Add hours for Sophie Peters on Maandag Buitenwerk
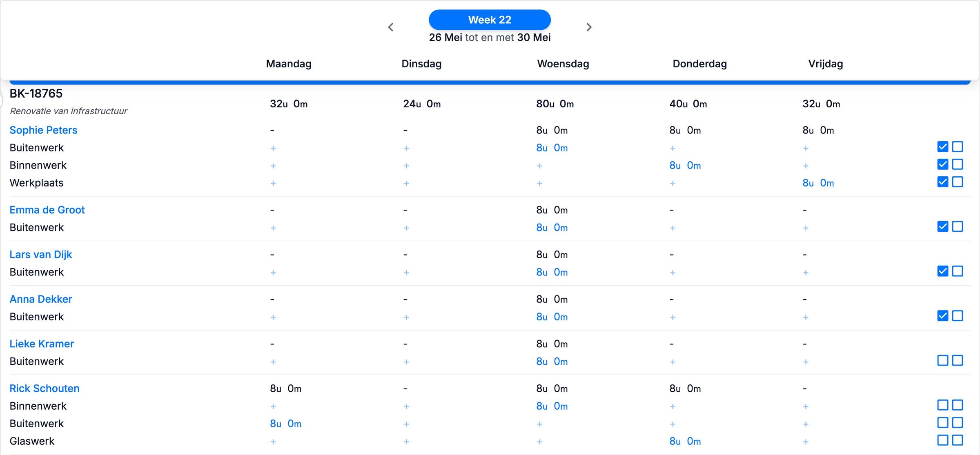This screenshot has width=980, height=455. click(273, 148)
